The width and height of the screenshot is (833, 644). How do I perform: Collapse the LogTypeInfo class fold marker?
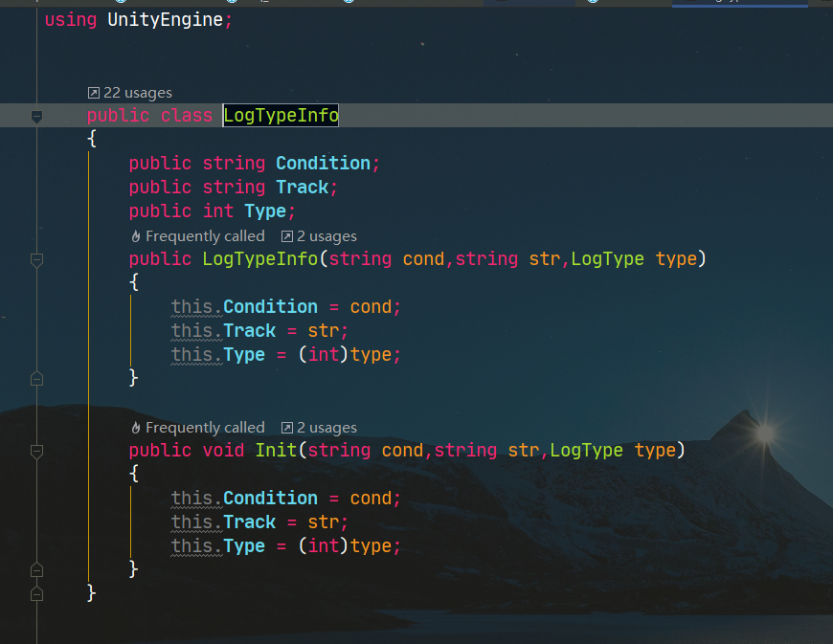click(36, 117)
